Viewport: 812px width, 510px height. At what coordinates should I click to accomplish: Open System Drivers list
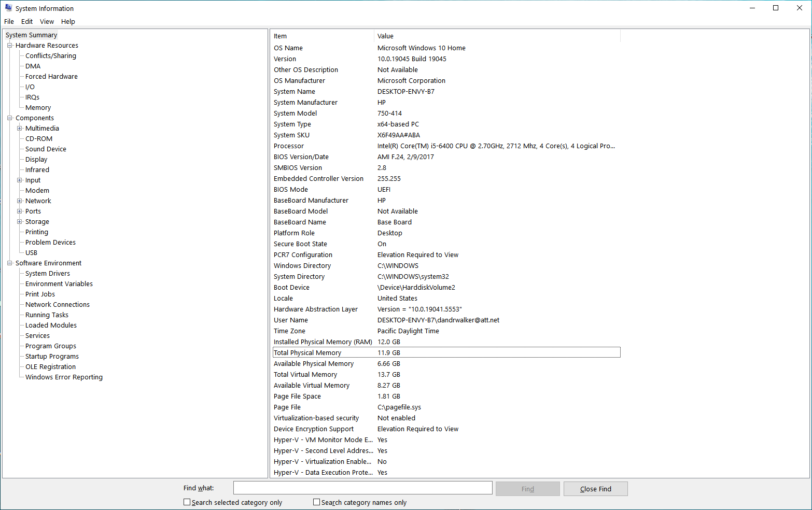tap(48, 274)
